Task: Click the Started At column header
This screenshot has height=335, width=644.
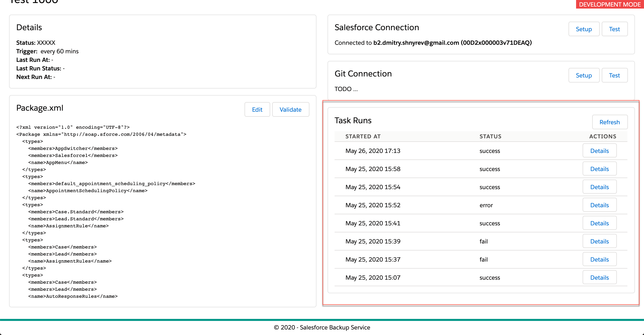Action: point(363,136)
